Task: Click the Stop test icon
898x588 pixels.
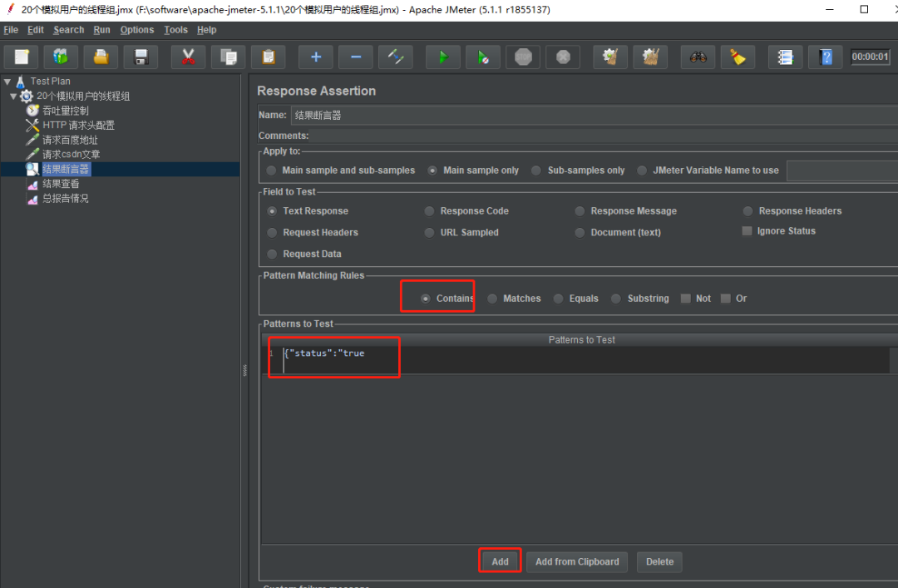Action: 523,57
